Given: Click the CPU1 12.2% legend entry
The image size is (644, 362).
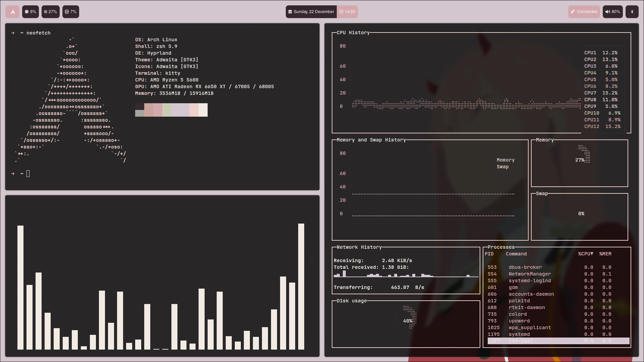Looking at the screenshot, I should pos(601,53).
